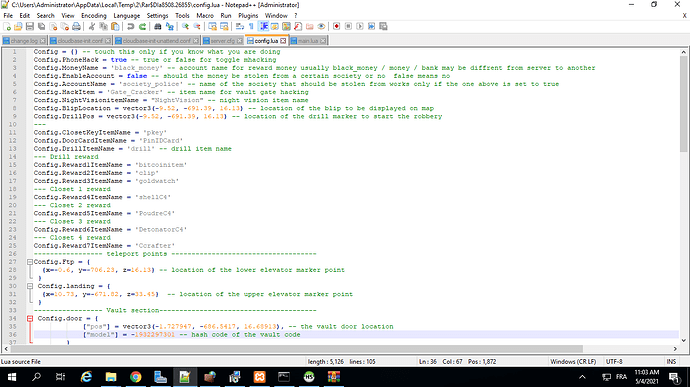Click 'INS' insert mode status entry
690x387 pixels.
pos(671,361)
